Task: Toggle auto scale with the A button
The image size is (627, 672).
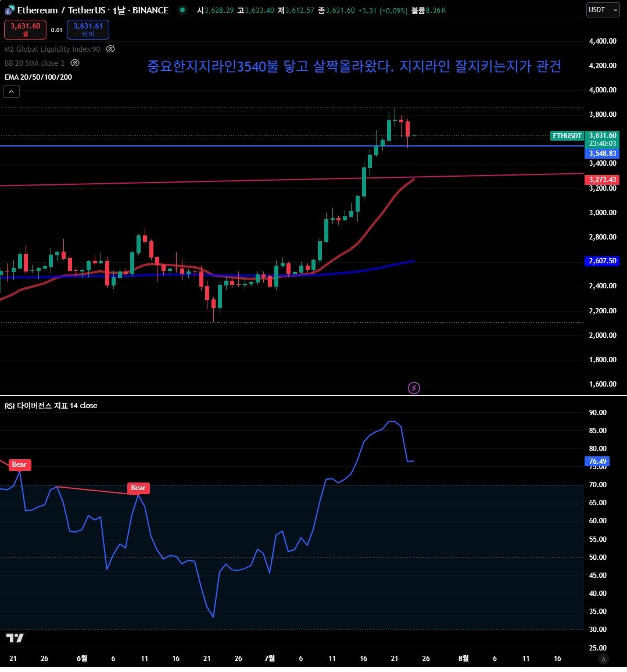Action: tap(603, 659)
